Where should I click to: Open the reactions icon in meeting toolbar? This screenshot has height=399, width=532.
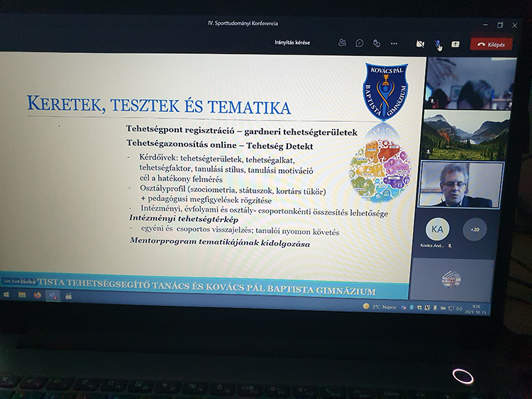click(376, 43)
